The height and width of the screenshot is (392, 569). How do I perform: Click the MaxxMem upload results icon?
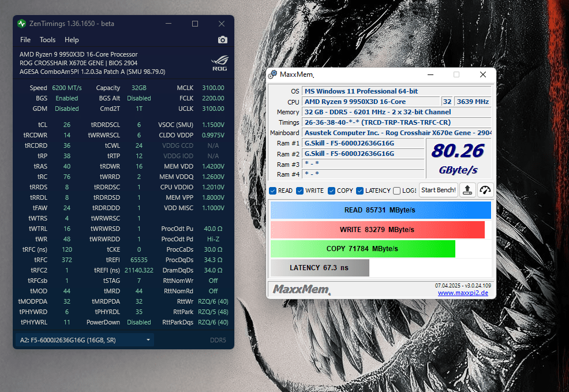[467, 190]
